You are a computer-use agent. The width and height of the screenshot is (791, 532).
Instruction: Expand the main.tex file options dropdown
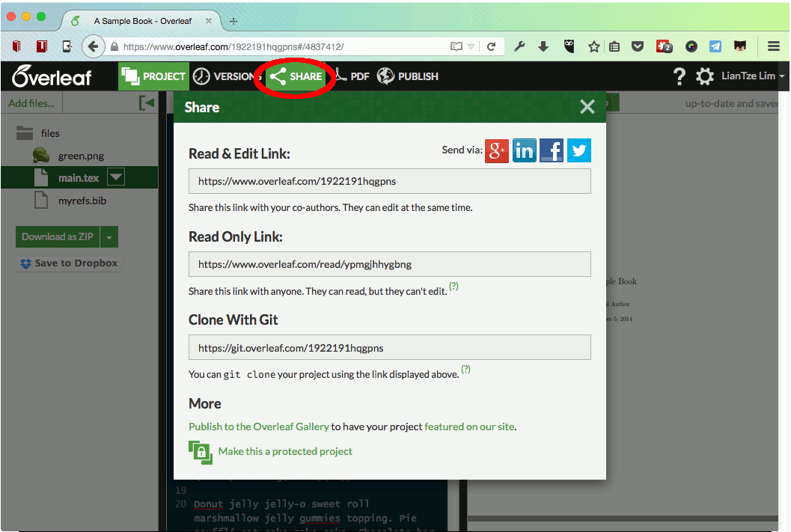pos(116,177)
